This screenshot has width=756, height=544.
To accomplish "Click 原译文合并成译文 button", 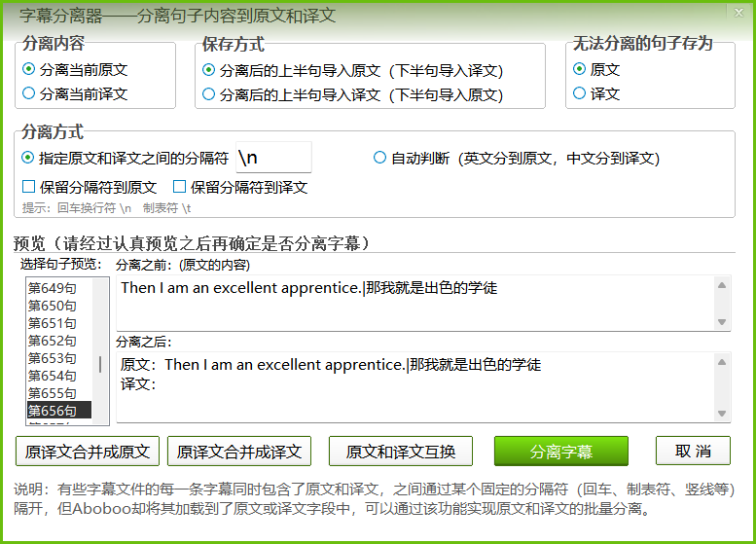I will [239, 452].
